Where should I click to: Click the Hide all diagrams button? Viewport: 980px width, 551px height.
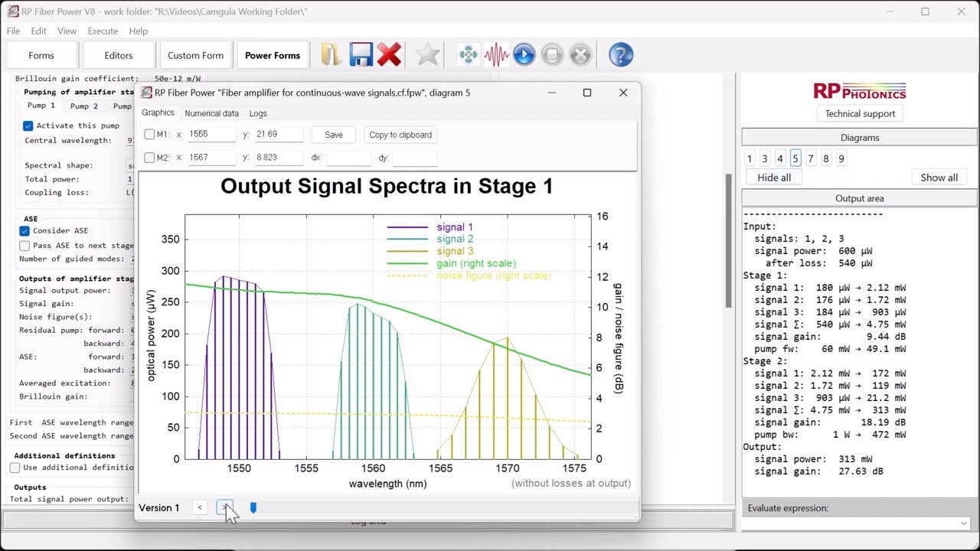(x=774, y=178)
